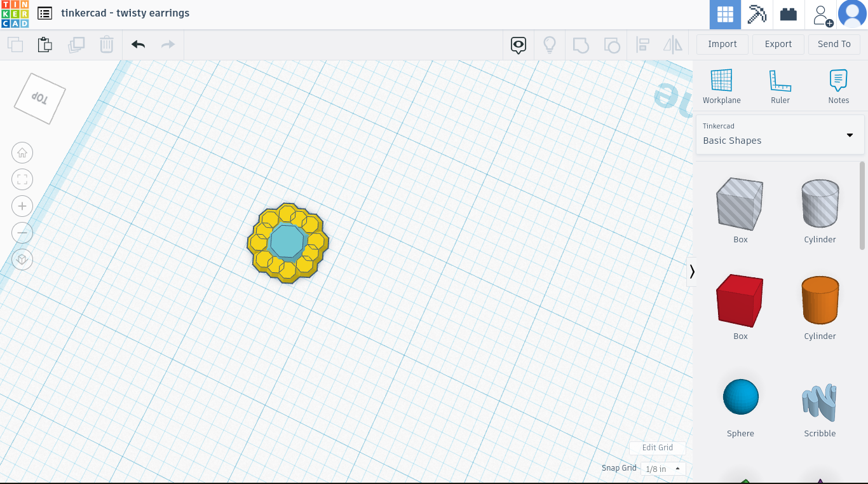This screenshot has height=484, width=868.
Task: Open the Snap Grid value dropdown
Action: [x=662, y=468]
